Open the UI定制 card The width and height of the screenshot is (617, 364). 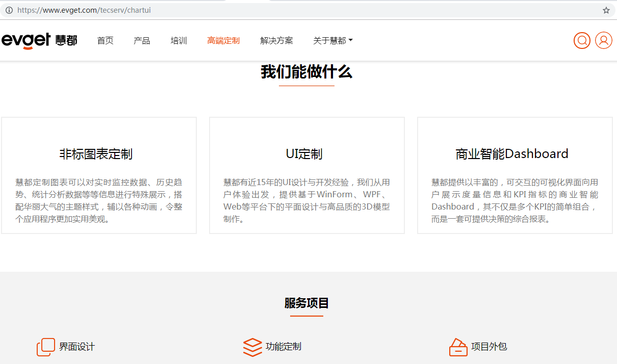click(304, 153)
